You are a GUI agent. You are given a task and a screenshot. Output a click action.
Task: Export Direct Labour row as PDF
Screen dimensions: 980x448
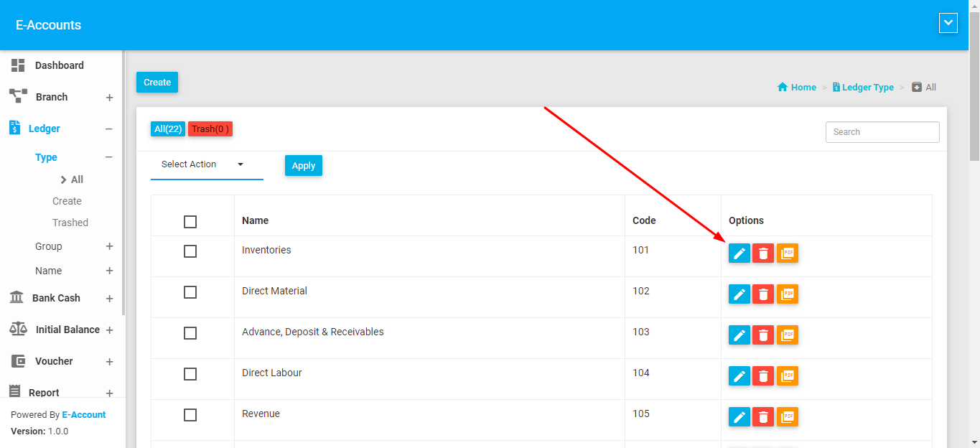(x=788, y=376)
